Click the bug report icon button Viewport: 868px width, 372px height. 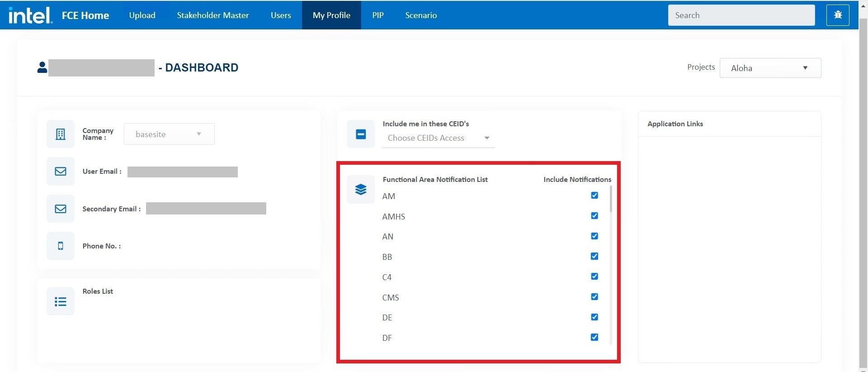point(837,15)
